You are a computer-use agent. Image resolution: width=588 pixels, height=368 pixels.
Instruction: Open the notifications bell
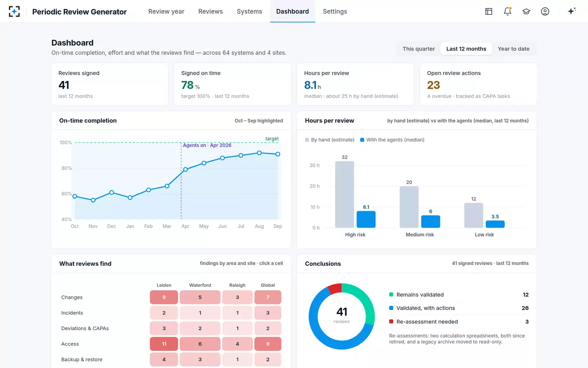508,11
